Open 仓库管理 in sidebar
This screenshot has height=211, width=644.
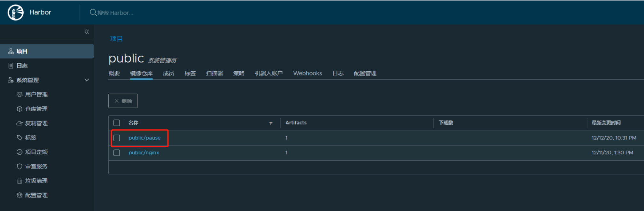[x=36, y=109]
